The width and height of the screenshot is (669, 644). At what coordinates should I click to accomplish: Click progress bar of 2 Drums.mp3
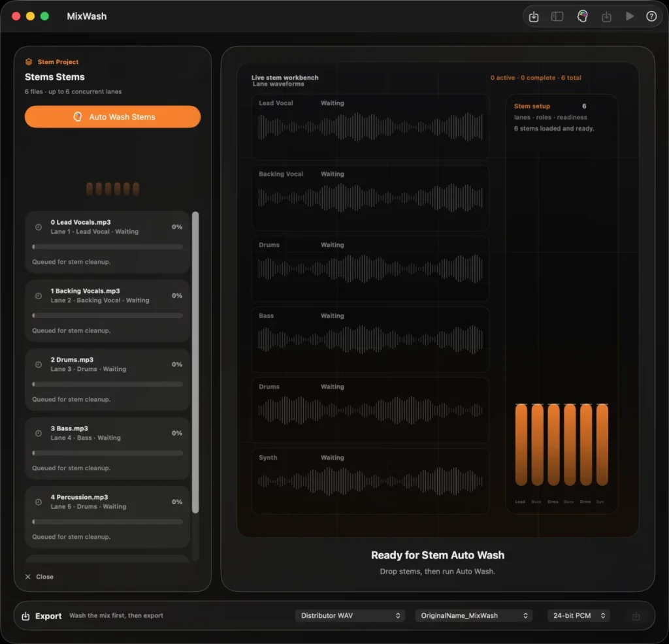coord(108,384)
